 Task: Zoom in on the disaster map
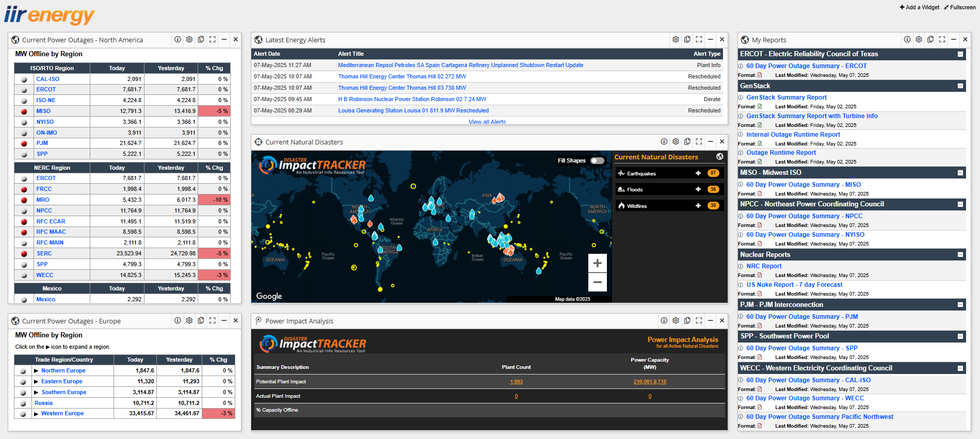(598, 263)
